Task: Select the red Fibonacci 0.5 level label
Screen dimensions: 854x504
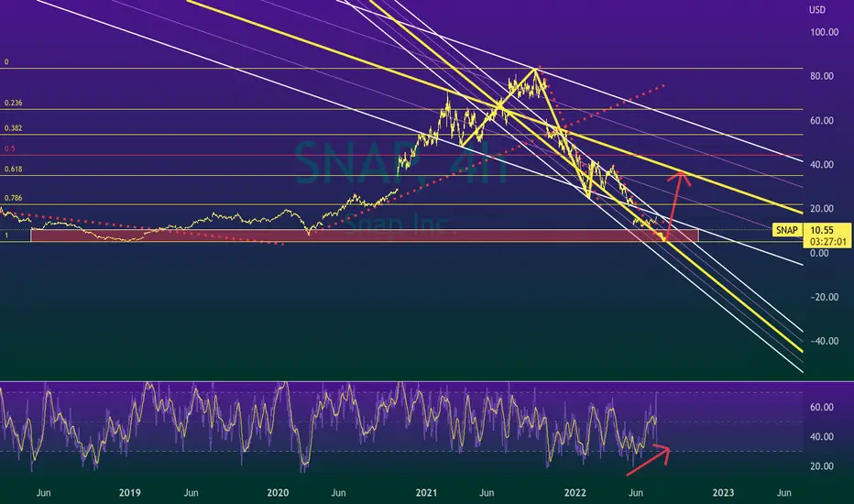Action: pos(10,148)
